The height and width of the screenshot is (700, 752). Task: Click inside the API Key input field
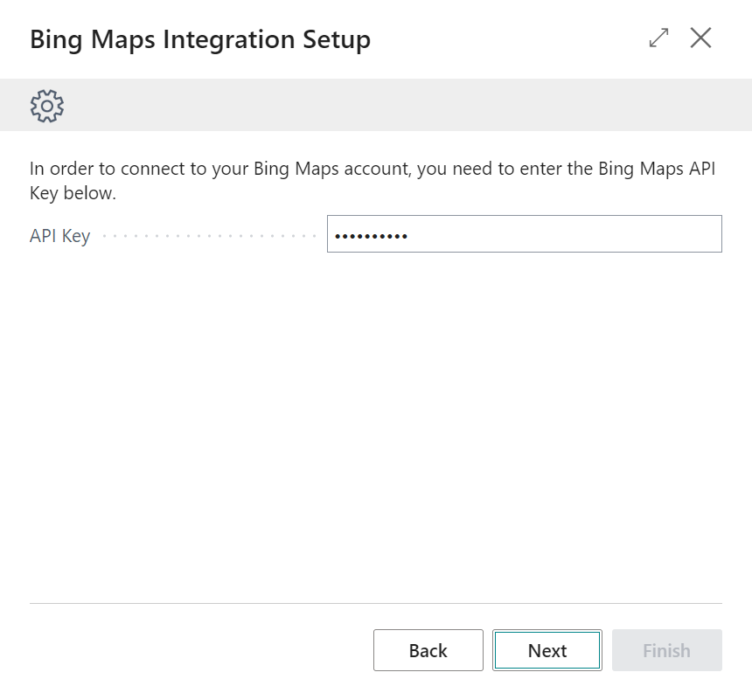tap(525, 233)
